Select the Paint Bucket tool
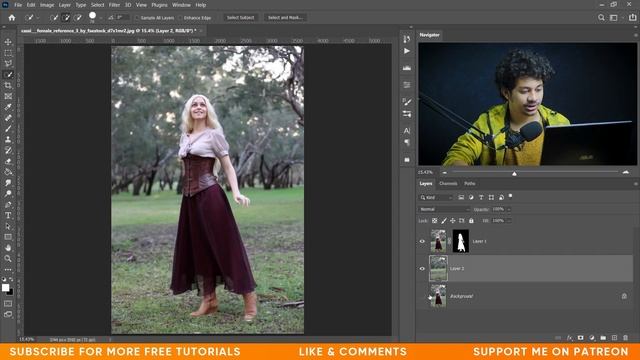 [8, 172]
